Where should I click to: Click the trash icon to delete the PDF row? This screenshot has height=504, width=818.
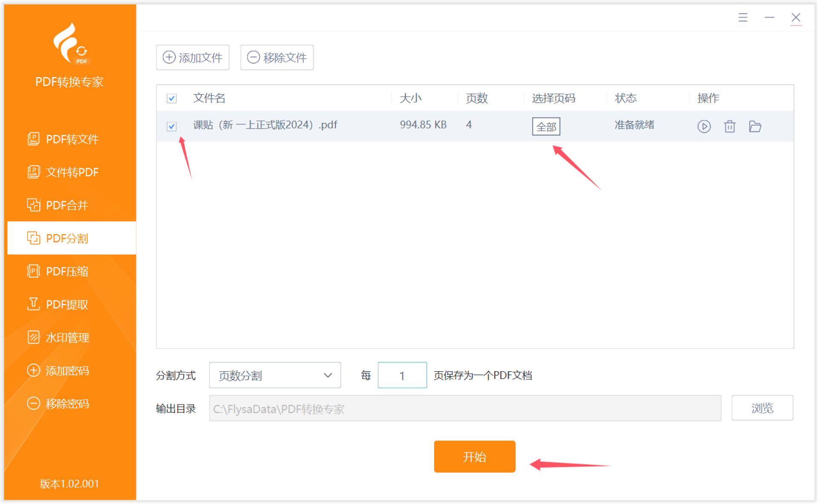tap(729, 126)
